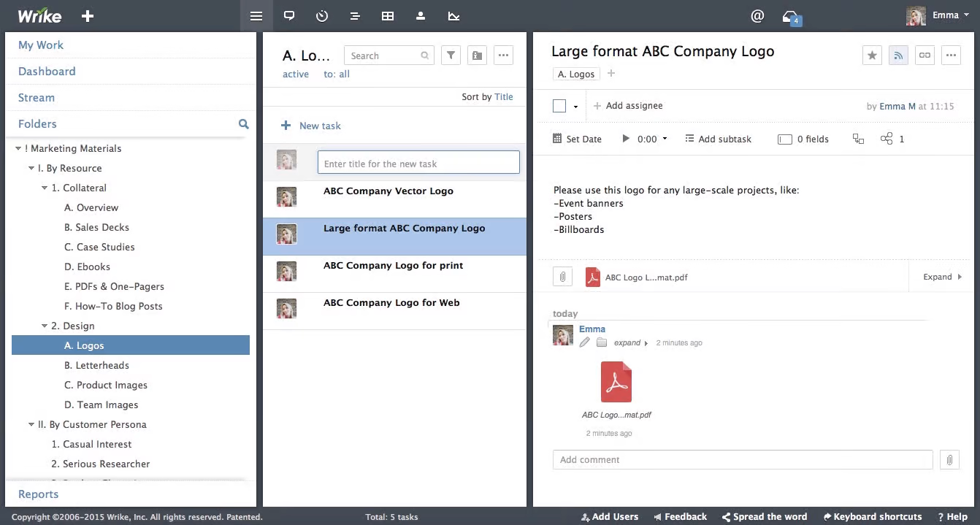The width and height of the screenshot is (980, 525).
Task: Open My Work in the sidebar
Action: [x=41, y=45]
